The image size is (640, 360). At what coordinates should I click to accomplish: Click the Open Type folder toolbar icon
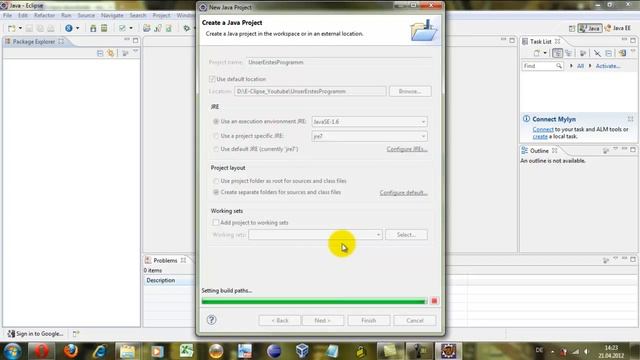click(147, 28)
